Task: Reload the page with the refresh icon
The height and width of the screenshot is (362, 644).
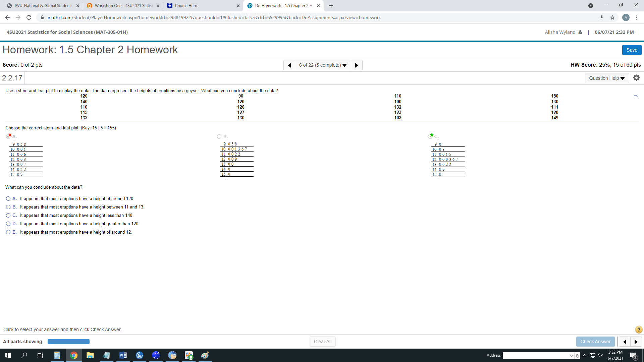Action: click(29, 17)
